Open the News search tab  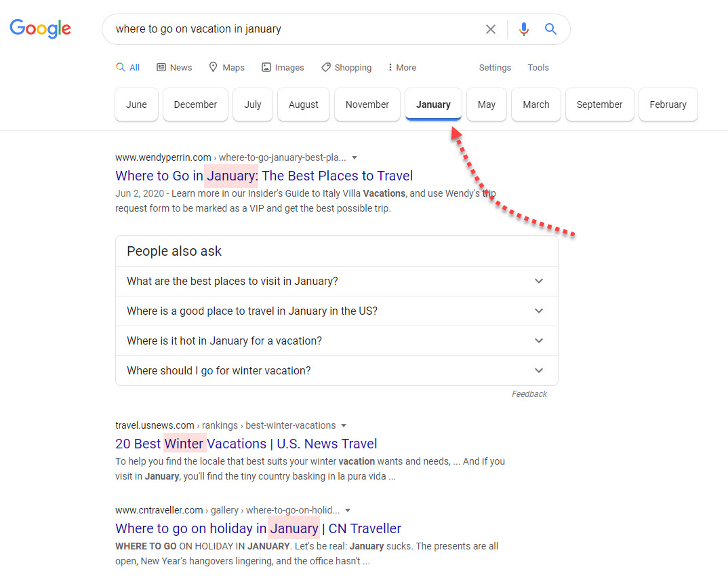pyautogui.click(x=174, y=68)
